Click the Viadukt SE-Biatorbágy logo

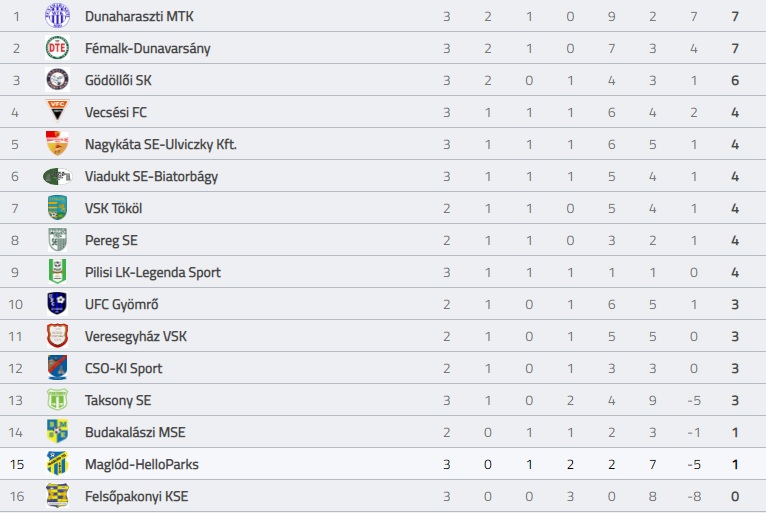(x=57, y=176)
